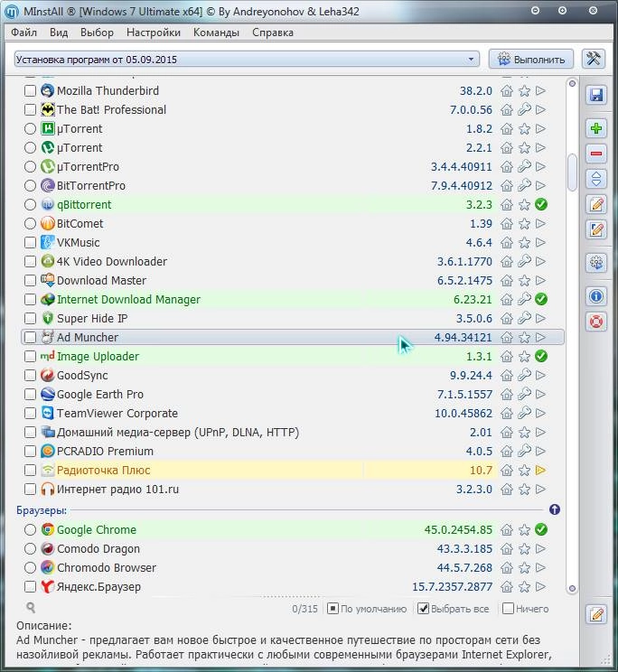Click the up-down move arrows icon
The image size is (618, 672).
(x=596, y=179)
